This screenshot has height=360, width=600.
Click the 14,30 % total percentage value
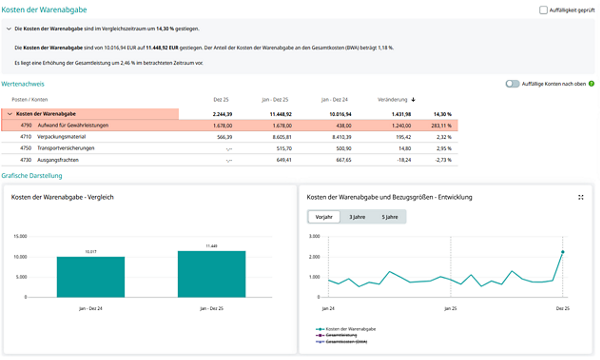tap(442, 114)
